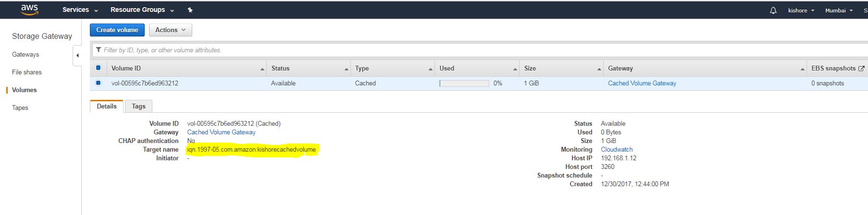Expand the Actions dropdown
The width and height of the screenshot is (868, 215).
pyautogui.click(x=170, y=30)
